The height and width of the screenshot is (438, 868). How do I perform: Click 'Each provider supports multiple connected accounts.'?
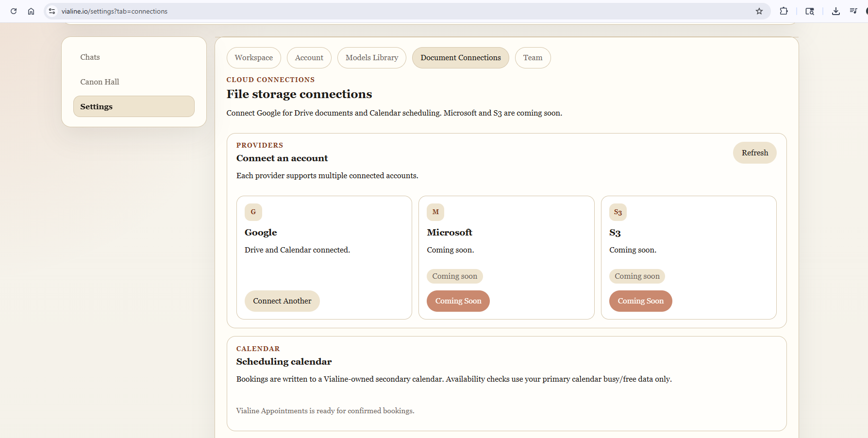(327, 176)
